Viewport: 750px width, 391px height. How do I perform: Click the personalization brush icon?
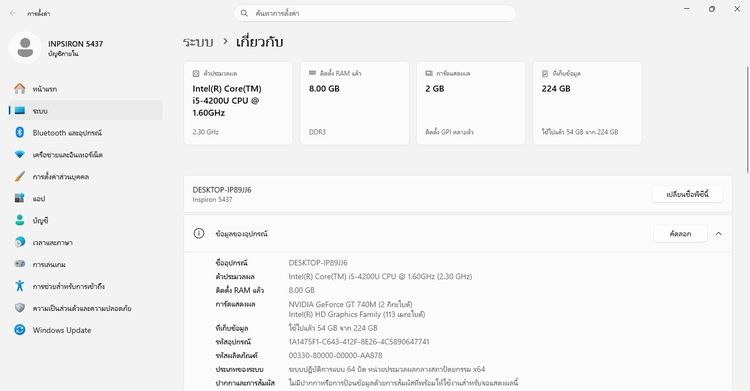pyautogui.click(x=20, y=177)
